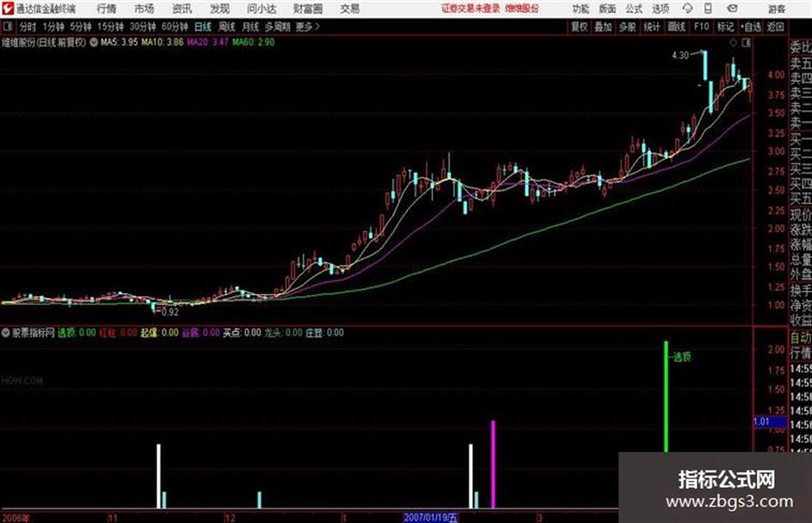Expand the main chart indicator dropdown arrow
This screenshot has width=812, height=523.
pos(94,42)
